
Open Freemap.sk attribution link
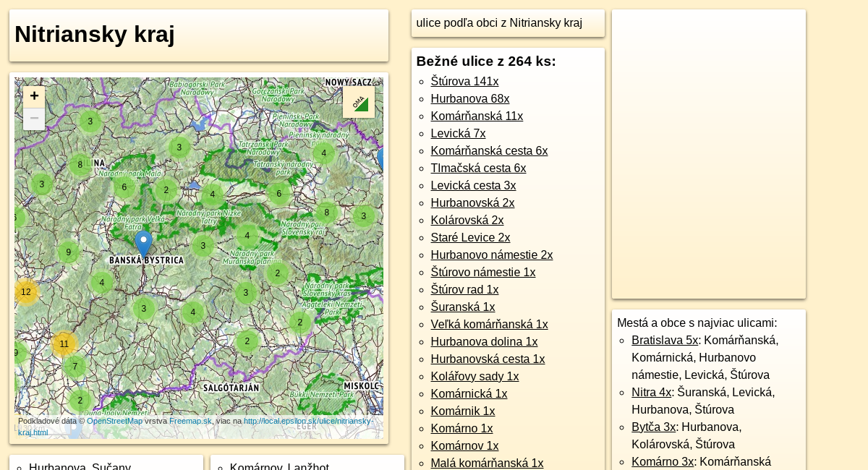[190, 421]
